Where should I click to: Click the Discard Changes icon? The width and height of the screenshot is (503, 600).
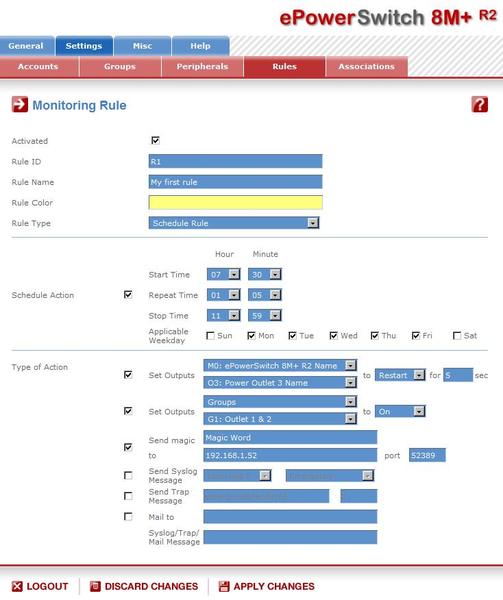(x=95, y=586)
